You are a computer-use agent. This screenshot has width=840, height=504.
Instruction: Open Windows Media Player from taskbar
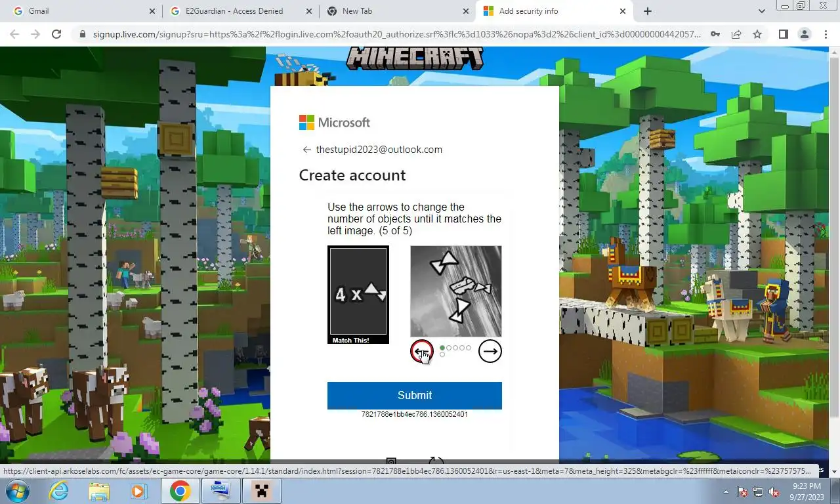click(138, 491)
